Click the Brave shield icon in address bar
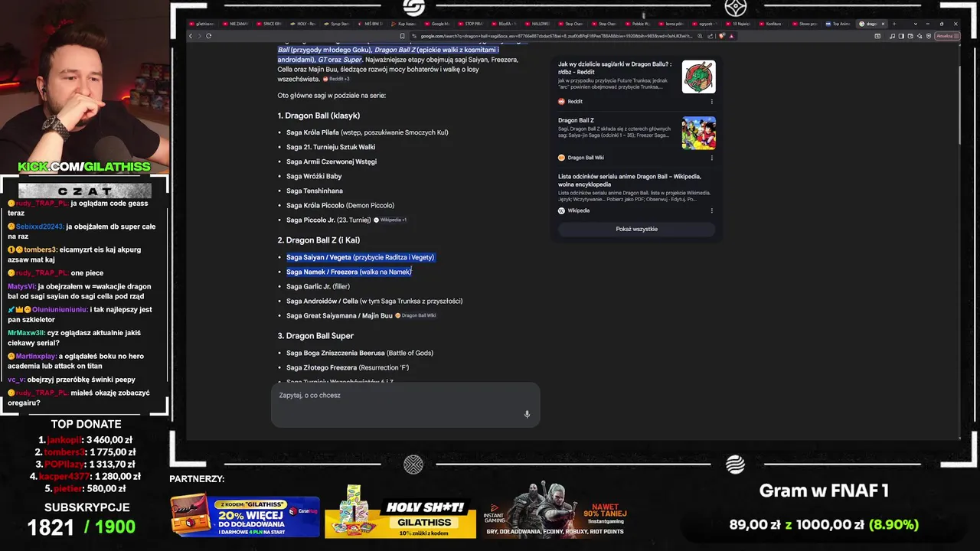This screenshot has height=551, width=980. pyautogui.click(x=723, y=36)
